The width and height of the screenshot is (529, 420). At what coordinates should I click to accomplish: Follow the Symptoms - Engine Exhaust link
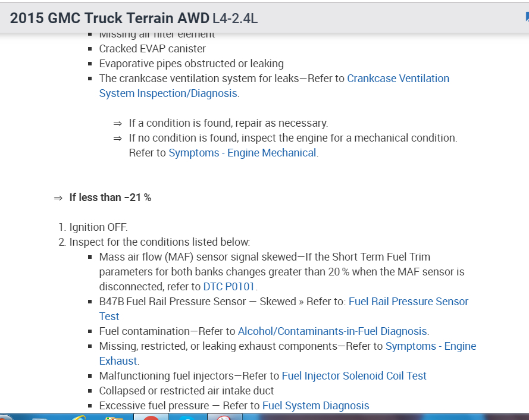431,346
